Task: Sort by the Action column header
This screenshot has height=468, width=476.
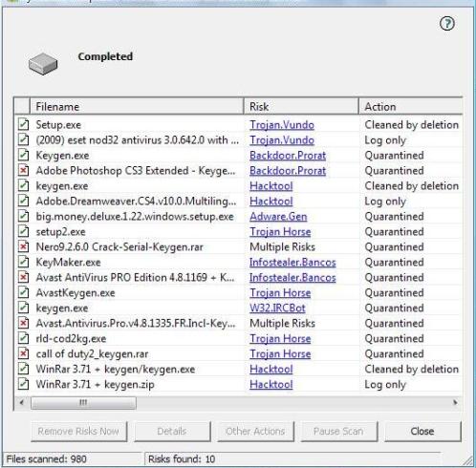Action: coord(411,106)
